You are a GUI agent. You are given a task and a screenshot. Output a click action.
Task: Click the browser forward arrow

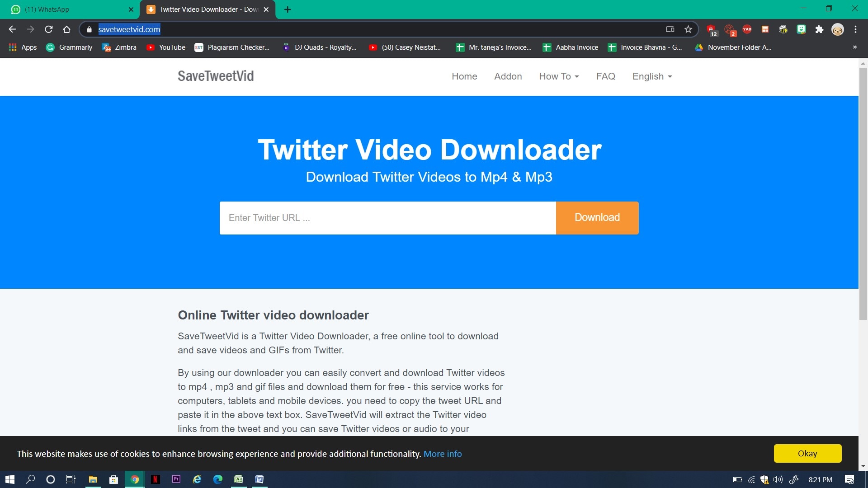(x=30, y=29)
